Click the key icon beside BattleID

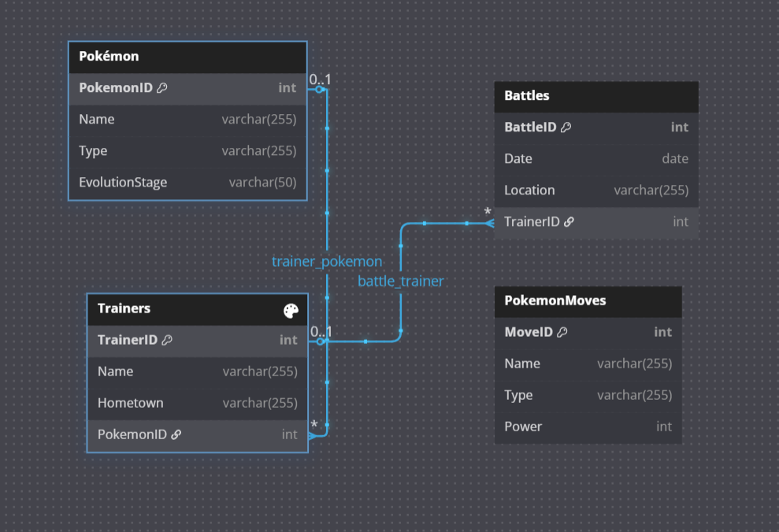(566, 127)
